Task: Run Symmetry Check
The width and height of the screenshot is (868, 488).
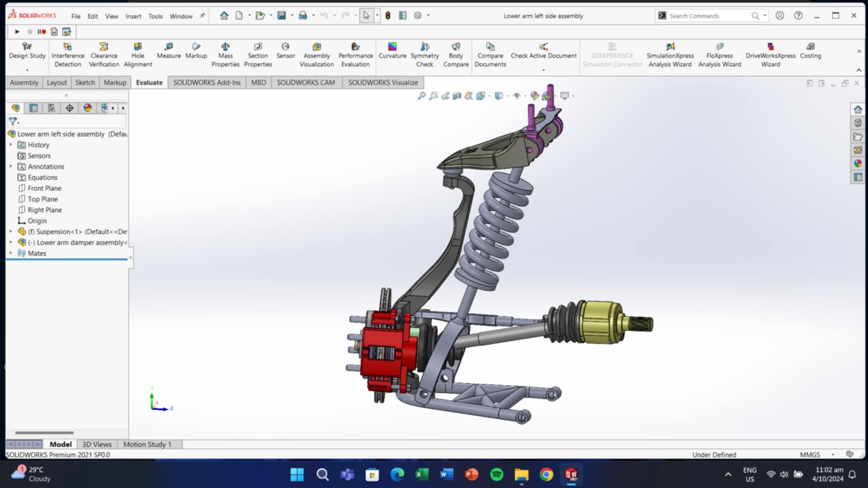Action: tap(425, 55)
